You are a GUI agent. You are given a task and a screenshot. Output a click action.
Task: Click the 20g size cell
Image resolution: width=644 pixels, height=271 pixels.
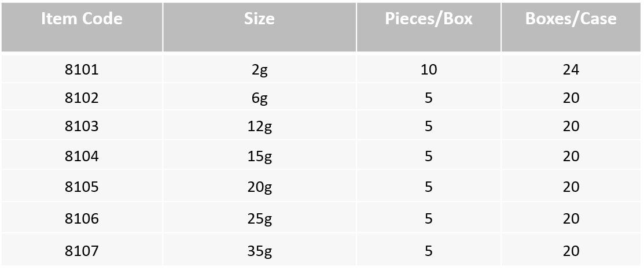[260, 186]
